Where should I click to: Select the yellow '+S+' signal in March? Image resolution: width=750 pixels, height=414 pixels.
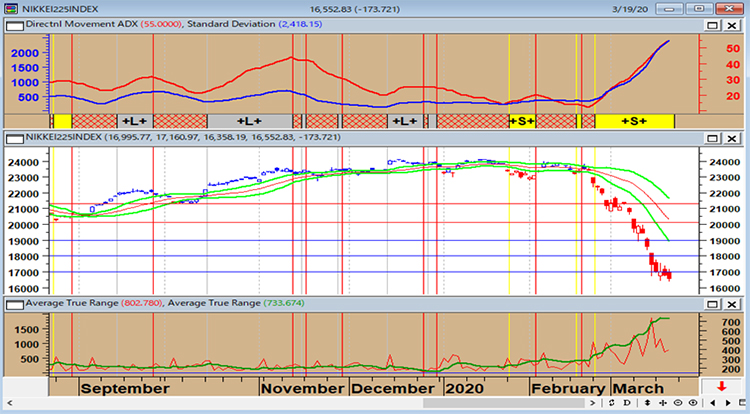point(634,121)
